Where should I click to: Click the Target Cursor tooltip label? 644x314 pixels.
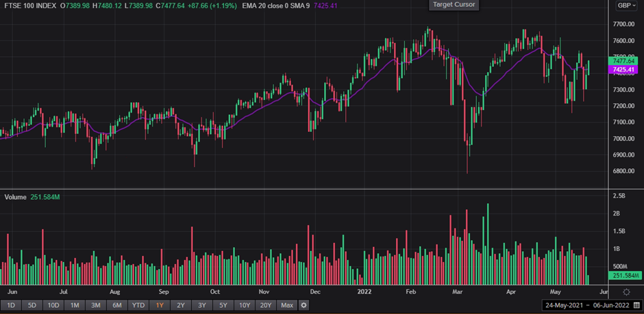point(454,5)
